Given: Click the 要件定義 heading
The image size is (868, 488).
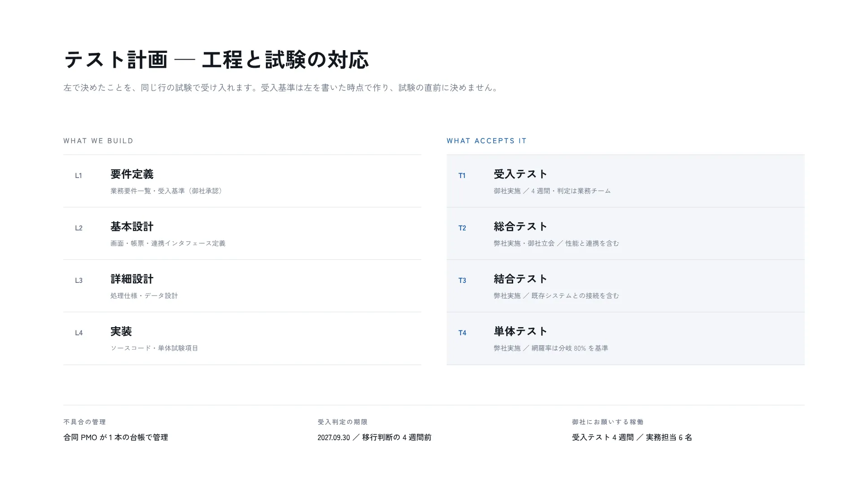Looking at the screenshot, I should tap(132, 174).
